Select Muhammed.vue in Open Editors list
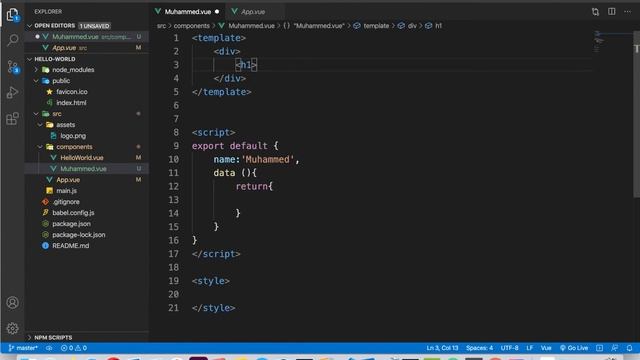The width and height of the screenshot is (640, 360). [87, 37]
